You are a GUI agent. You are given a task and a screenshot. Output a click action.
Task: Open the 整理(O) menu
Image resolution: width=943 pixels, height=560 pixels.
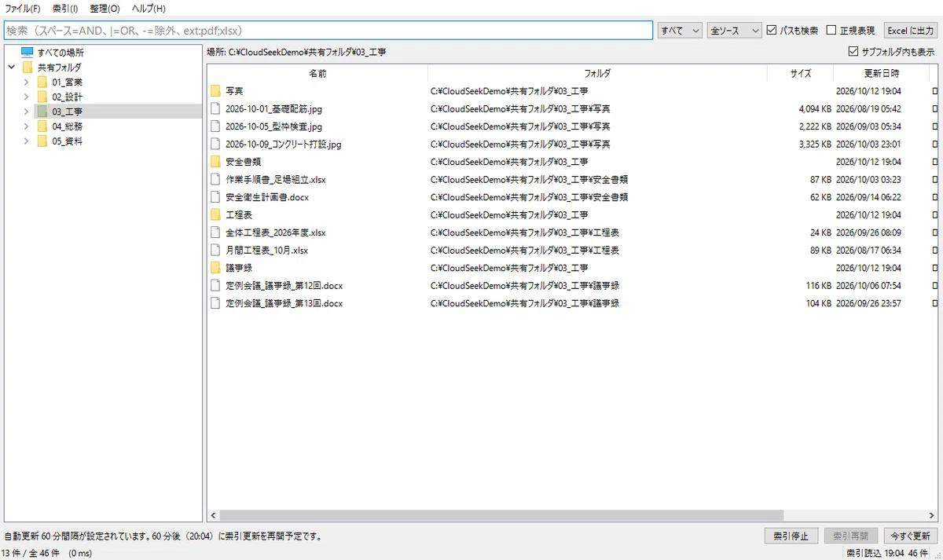pyautogui.click(x=105, y=9)
